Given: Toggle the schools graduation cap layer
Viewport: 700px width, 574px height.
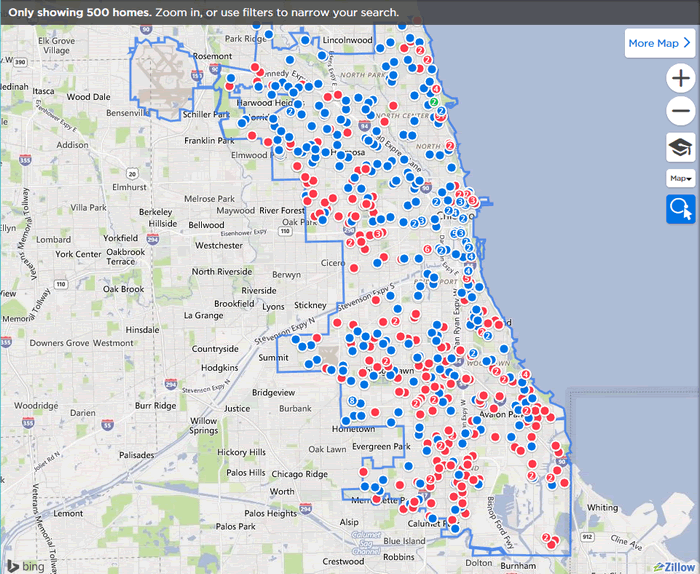Looking at the screenshot, I should tap(680, 147).
